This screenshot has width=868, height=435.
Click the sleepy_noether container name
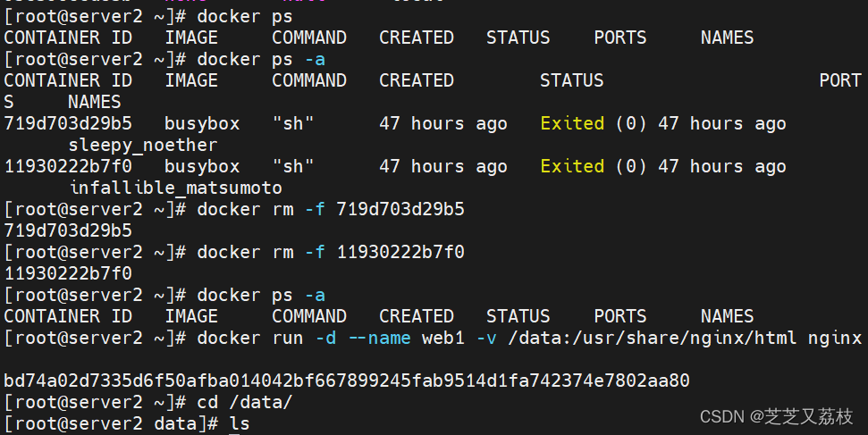[143, 146]
